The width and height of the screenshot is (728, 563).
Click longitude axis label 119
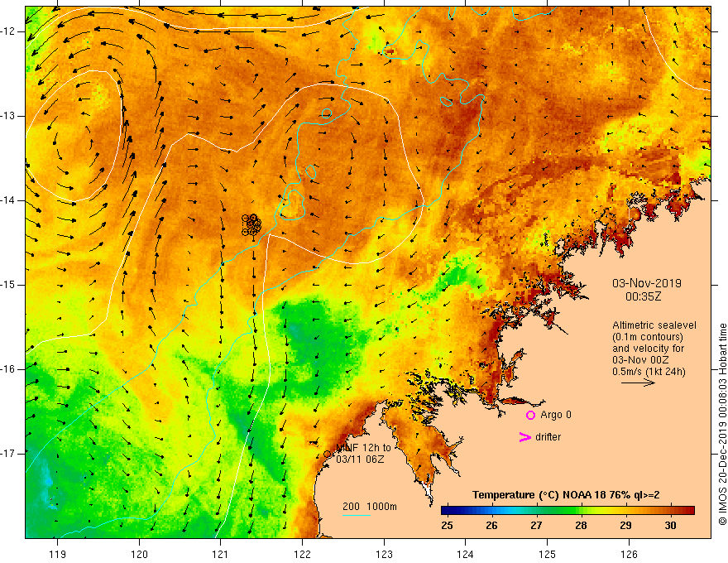point(58,554)
